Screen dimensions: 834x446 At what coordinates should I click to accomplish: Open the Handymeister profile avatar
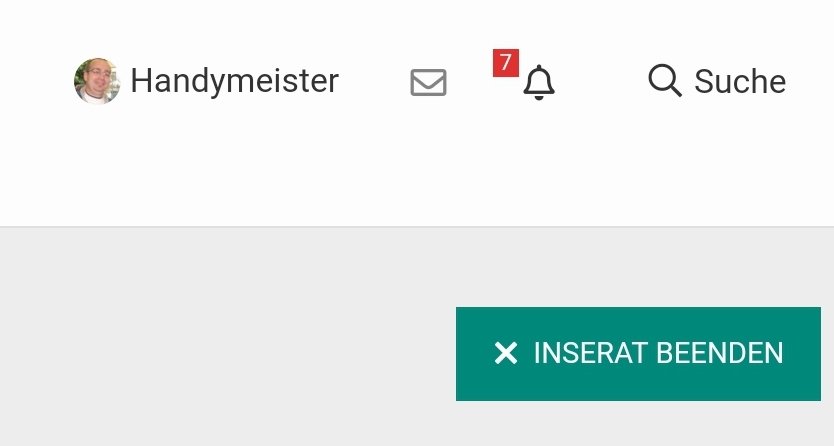(96, 81)
